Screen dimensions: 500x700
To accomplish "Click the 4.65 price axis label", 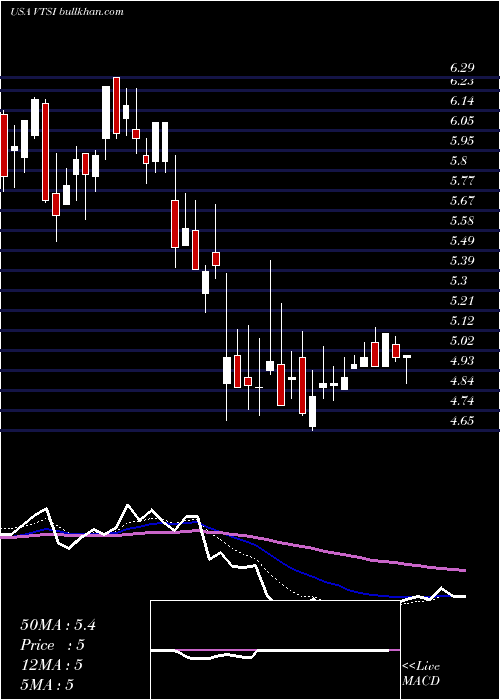I will pyautogui.click(x=462, y=421).
